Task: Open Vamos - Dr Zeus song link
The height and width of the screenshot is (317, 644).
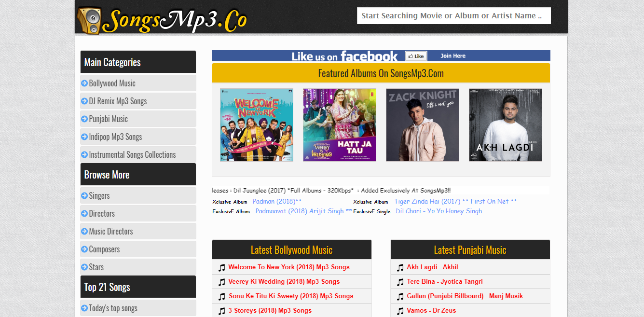Action: click(431, 310)
